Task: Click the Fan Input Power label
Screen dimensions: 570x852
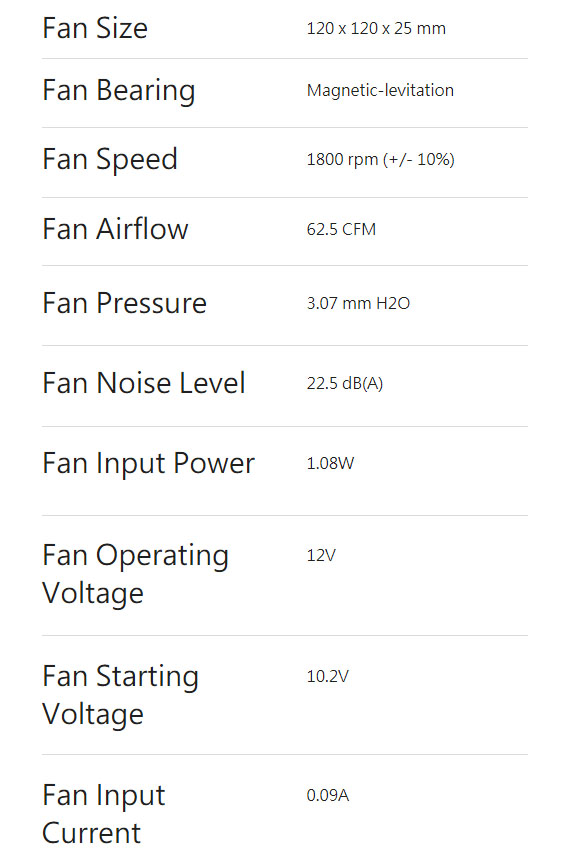Action: coord(149,464)
